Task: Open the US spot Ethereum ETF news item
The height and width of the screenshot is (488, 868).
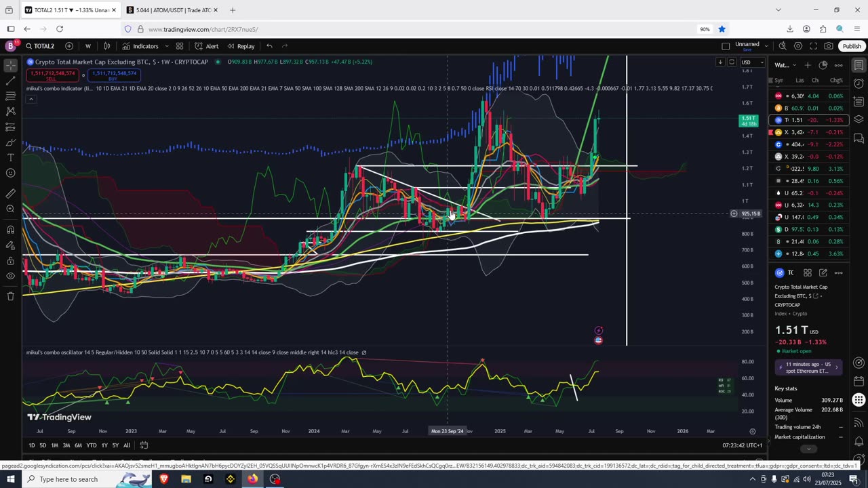Action: pos(809,367)
